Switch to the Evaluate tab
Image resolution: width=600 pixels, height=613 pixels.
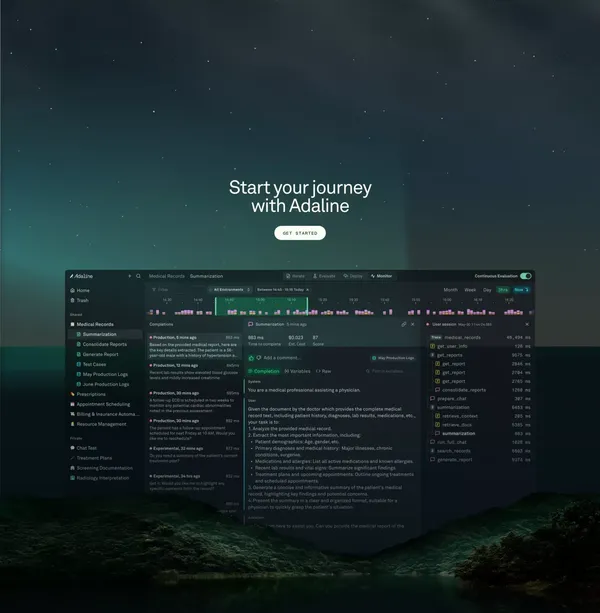point(324,276)
